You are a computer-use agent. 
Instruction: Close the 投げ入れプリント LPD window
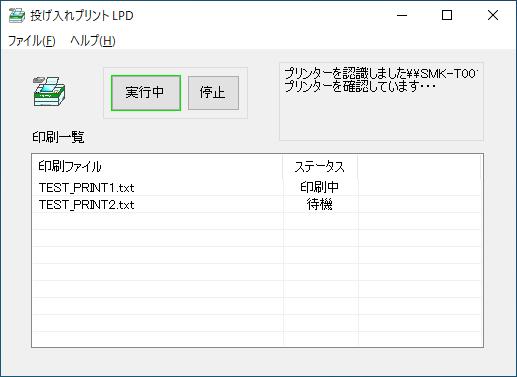(493, 15)
